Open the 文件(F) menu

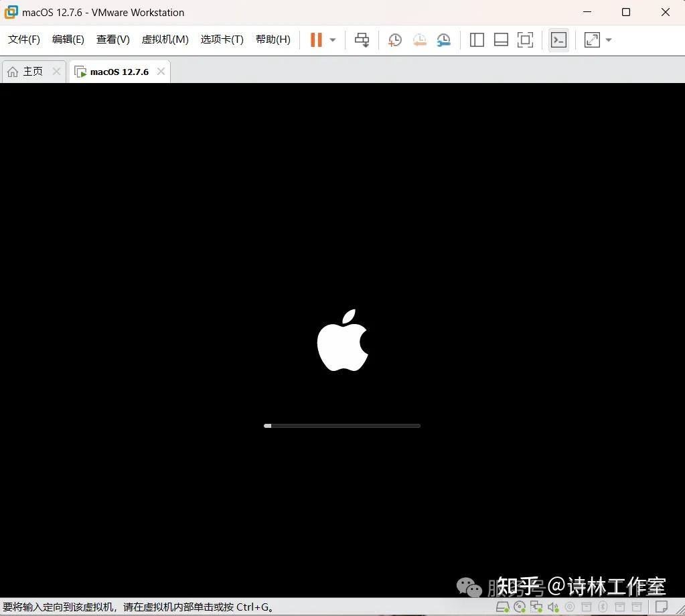[24, 40]
